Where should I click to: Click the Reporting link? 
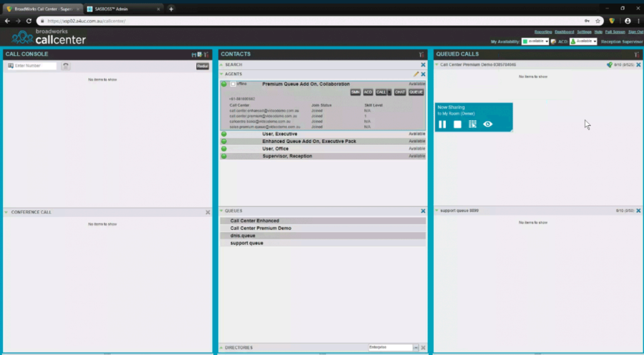pyautogui.click(x=543, y=32)
